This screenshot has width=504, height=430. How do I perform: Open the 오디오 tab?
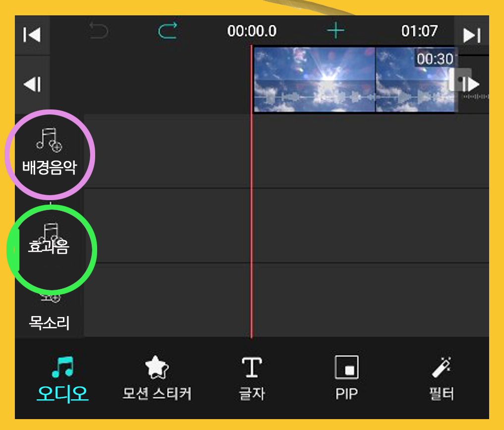62,379
